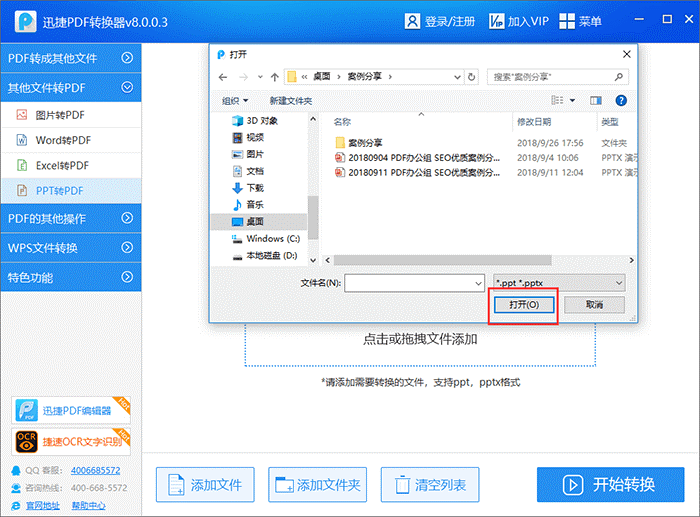The width and height of the screenshot is (700, 517).
Task: Click the 清空列表 button
Action: click(x=430, y=485)
